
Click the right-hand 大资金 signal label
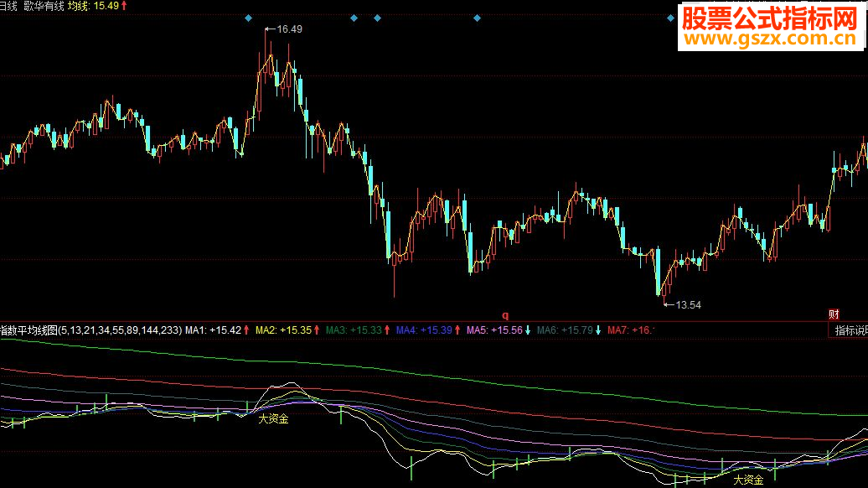pos(747,480)
